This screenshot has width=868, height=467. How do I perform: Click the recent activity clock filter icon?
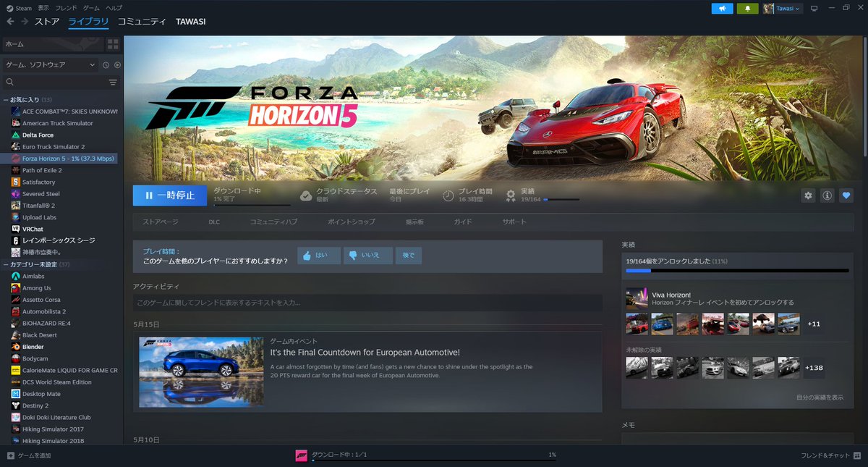tap(106, 65)
